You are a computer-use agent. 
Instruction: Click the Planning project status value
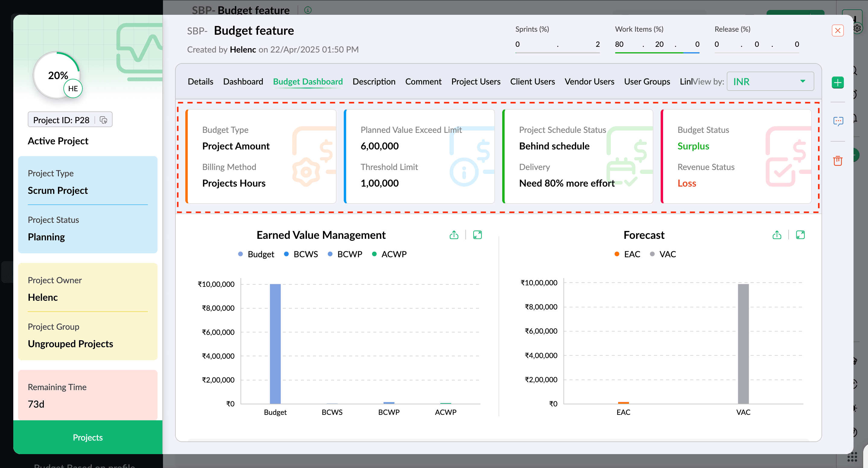coord(46,237)
